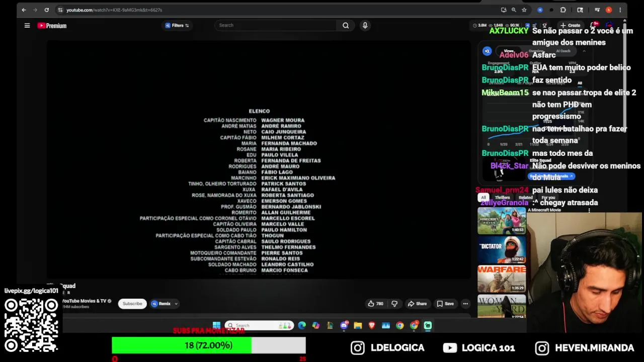This screenshot has width=644, height=362.
Task: Dislike the video
Action: (x=394, y=304)
